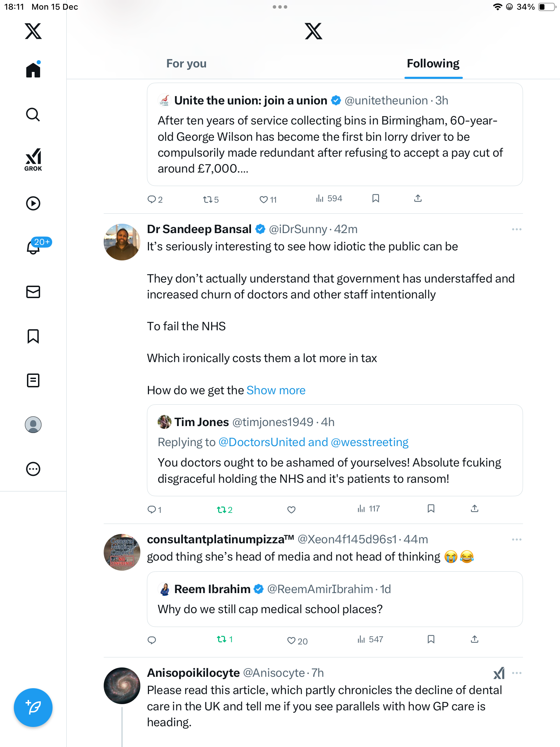Switch to the For you tab
The height and width of the screenshot is (747, 560).
click(x=186, y=64)
